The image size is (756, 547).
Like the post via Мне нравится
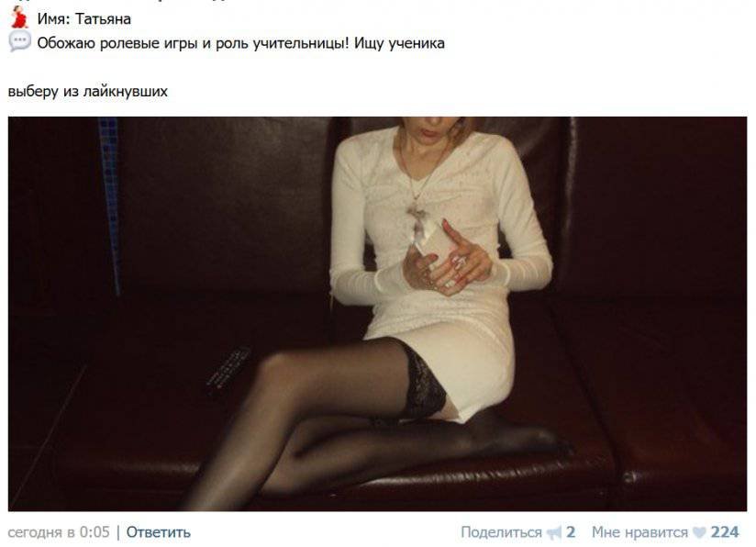pyautogui.click(x=639, y=532)
